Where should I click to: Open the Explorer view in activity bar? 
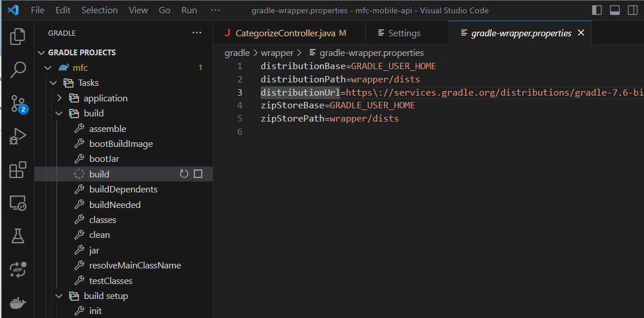17,36
